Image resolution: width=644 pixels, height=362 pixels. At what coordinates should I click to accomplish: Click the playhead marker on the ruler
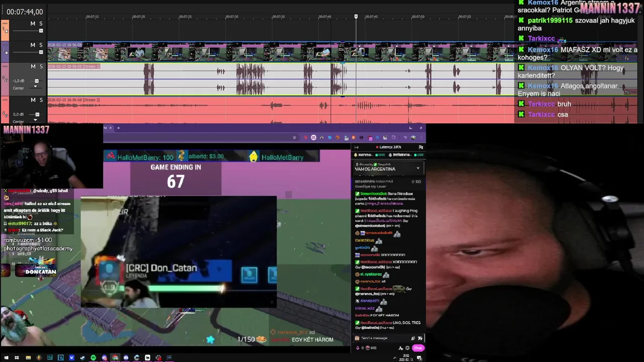356,17
